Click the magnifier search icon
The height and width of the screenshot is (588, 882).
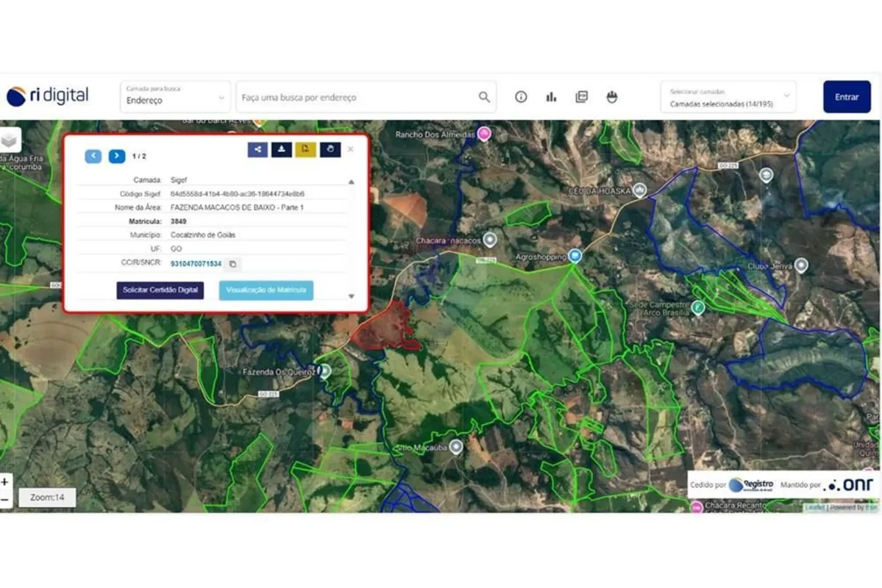(x=484, y=97)
